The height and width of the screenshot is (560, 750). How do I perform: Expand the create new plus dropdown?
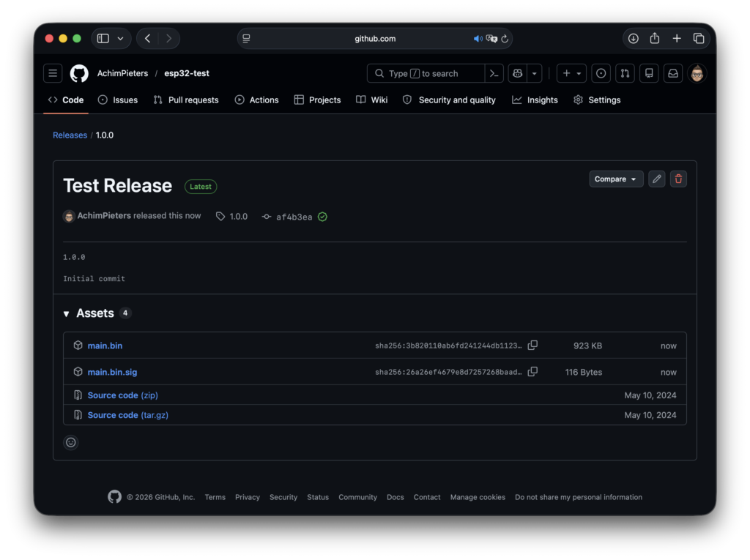click(571, 73)
